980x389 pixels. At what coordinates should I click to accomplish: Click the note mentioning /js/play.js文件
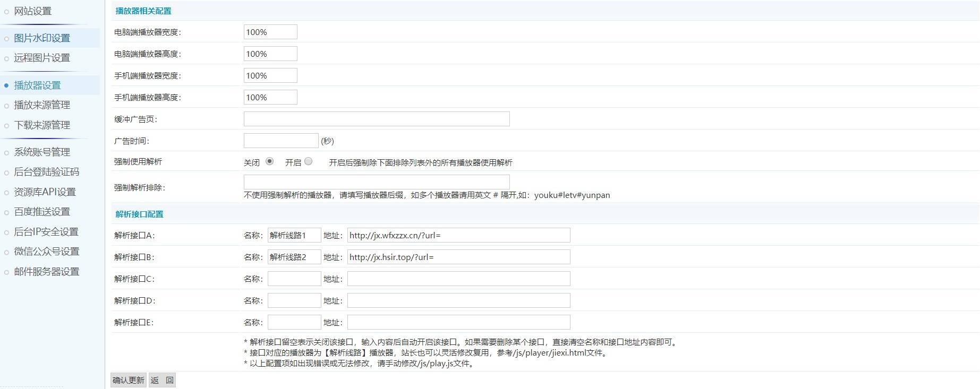[x=359, y=364]
